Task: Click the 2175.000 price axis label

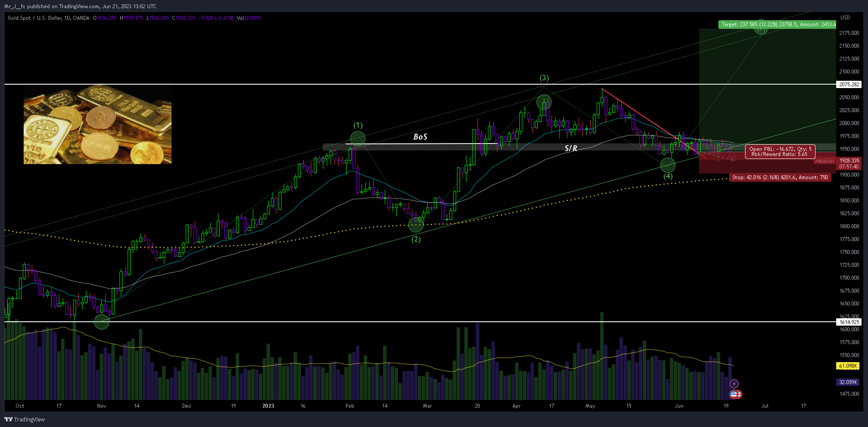Action: pyautogui.click(x=849, y=33)
